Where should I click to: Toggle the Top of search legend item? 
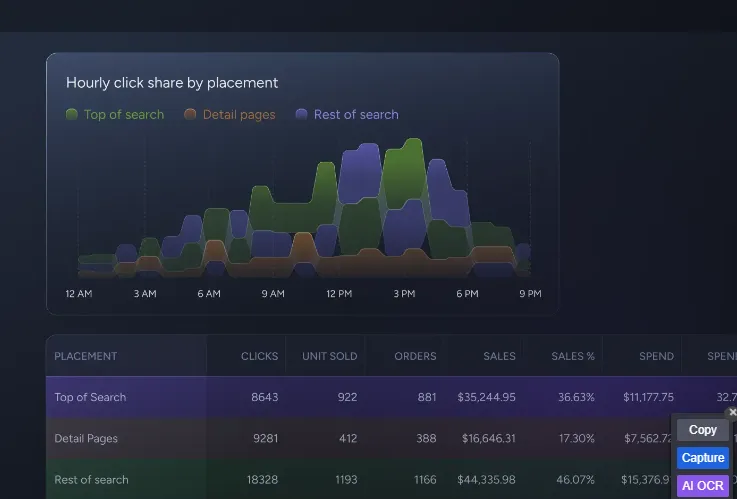115,115
